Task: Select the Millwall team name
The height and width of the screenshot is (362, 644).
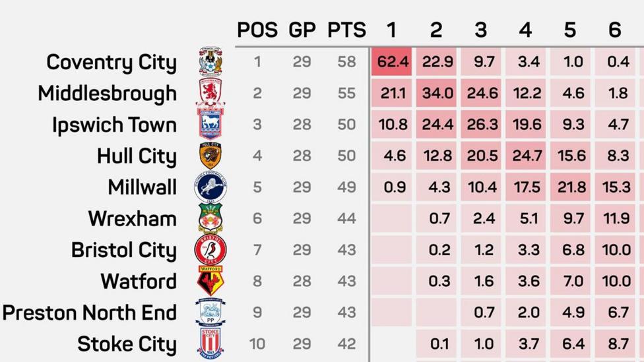Action: [x=143, y=187]
